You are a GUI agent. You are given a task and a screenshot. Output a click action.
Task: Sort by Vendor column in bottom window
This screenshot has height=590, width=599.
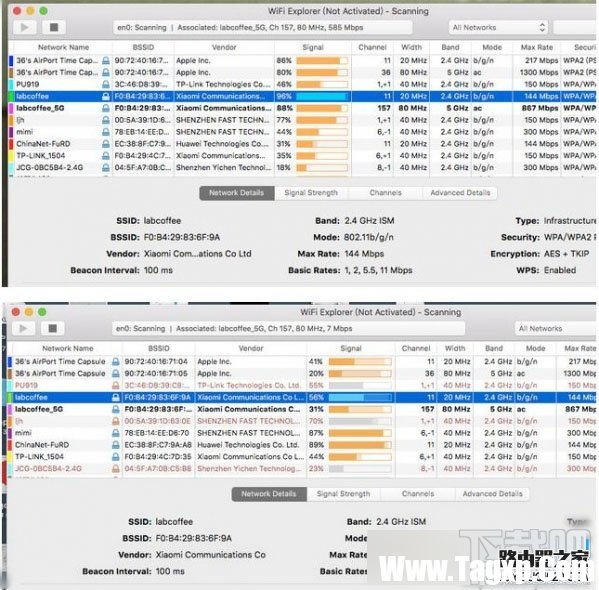[251, 348]
